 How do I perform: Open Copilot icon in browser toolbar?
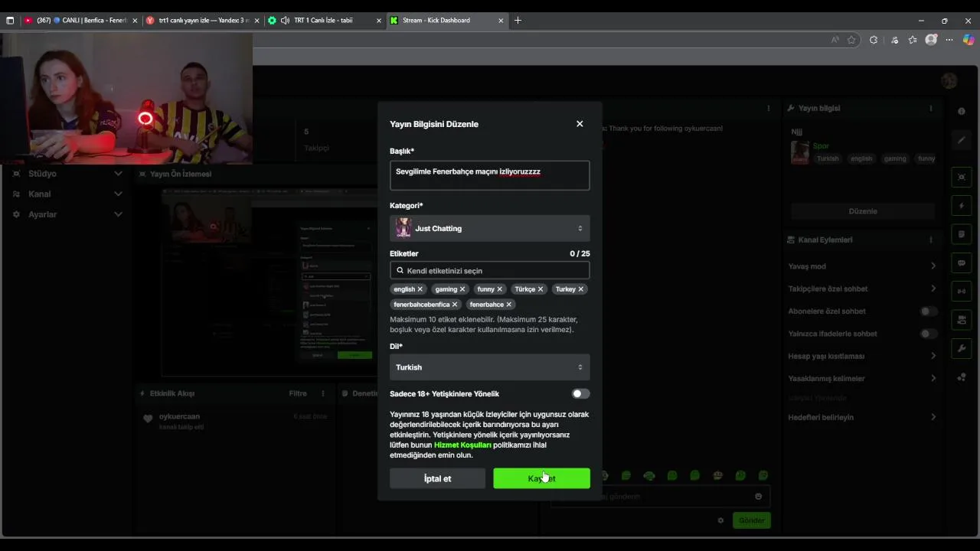point(969,40)
